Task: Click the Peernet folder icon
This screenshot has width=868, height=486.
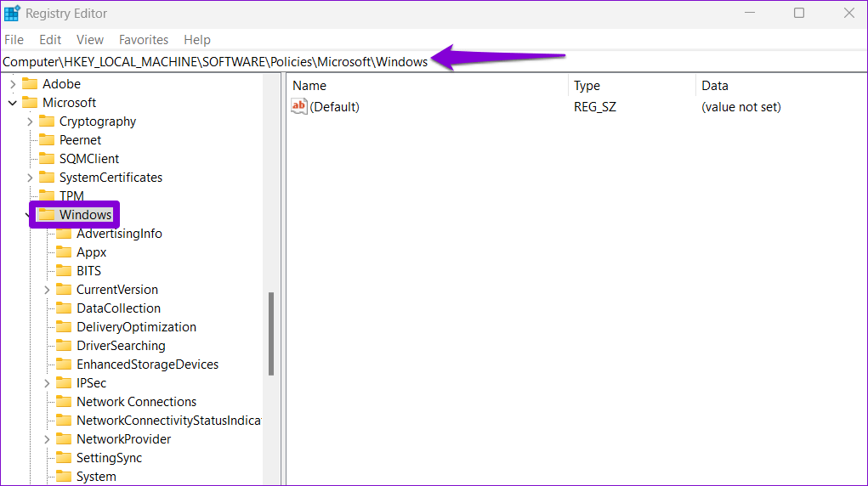Action: pyautogui.click(x=47, y=140)
